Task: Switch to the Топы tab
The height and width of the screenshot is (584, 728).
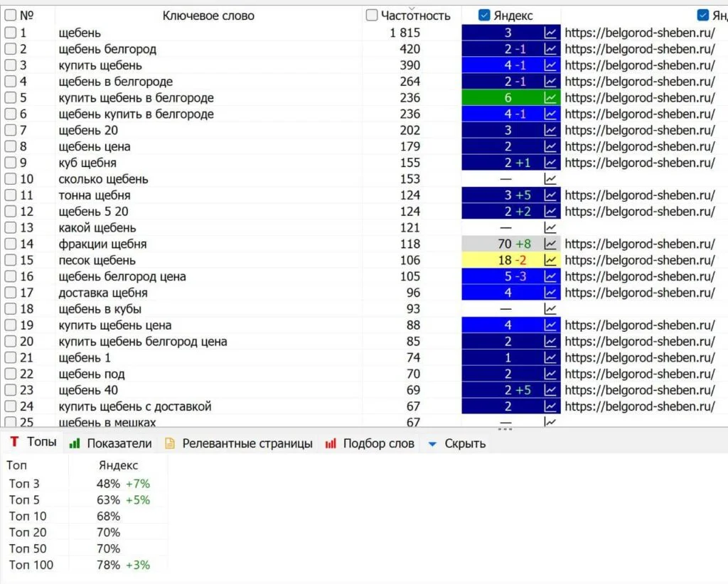Action: [x=33, y=442]
